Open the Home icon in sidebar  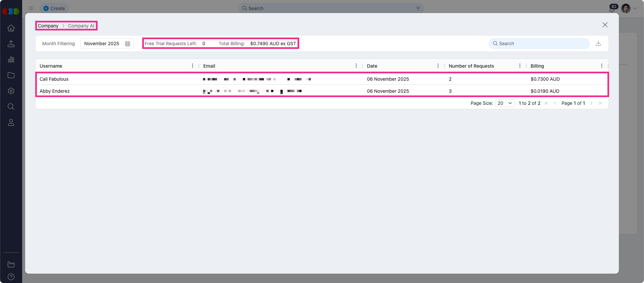tap(11, 28)
